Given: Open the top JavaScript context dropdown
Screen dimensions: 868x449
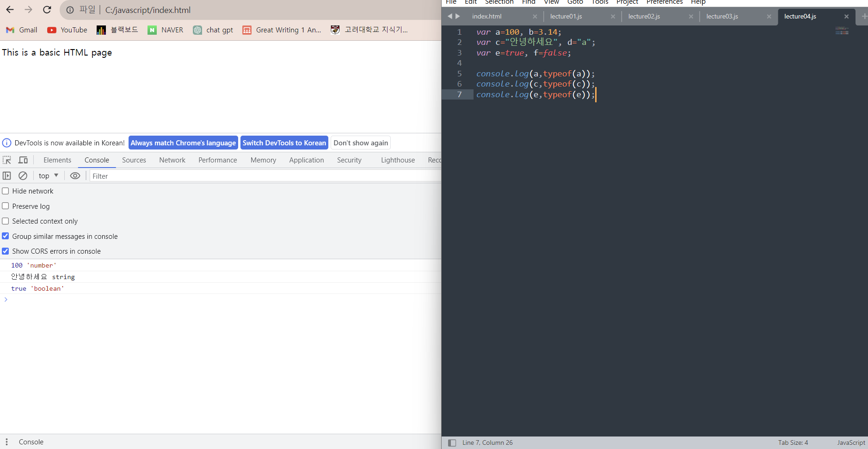Looking at the screenshot, I should [49, 176].
